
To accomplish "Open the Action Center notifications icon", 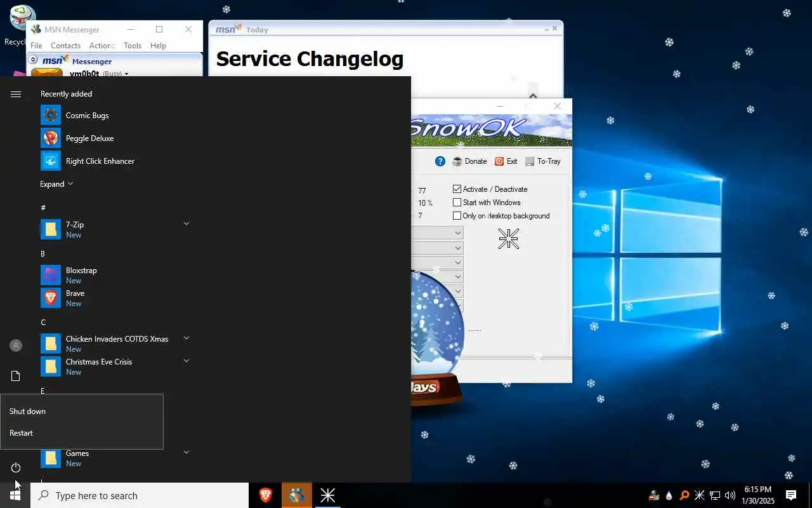I will click(x=791, y=495).
